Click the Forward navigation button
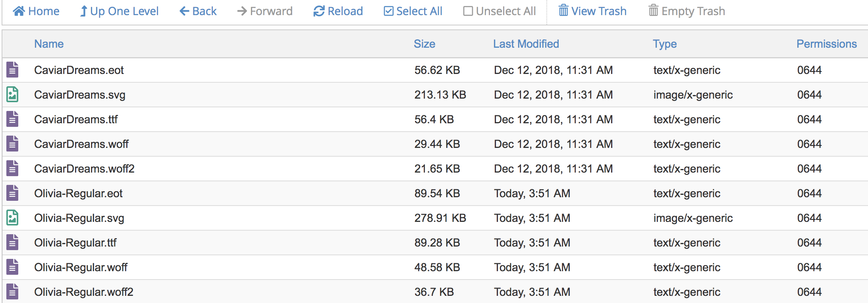 pyautogui.click(x=265, y=11)
